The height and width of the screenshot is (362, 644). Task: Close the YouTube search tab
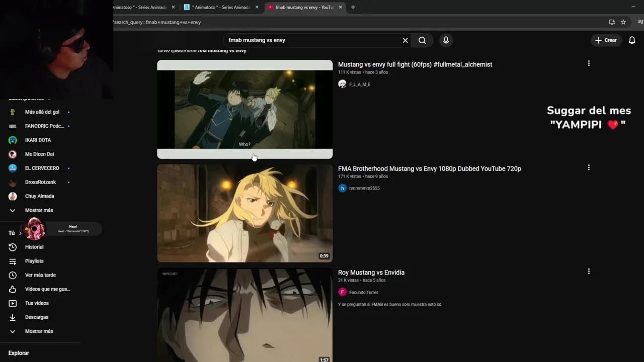coord(341,7)
